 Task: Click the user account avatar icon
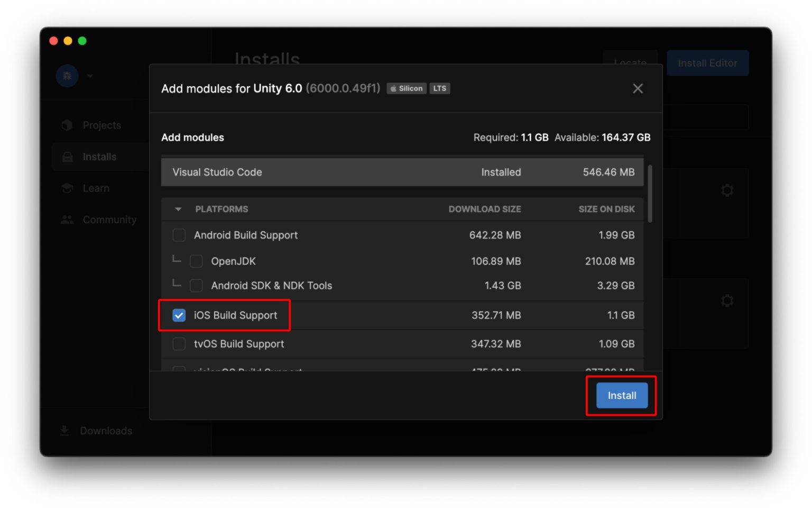(67, 76)
